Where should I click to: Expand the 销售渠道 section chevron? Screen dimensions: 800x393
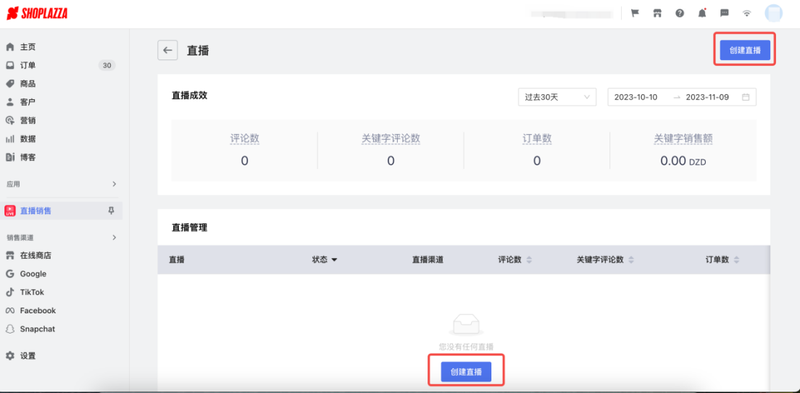pos(114,237)
